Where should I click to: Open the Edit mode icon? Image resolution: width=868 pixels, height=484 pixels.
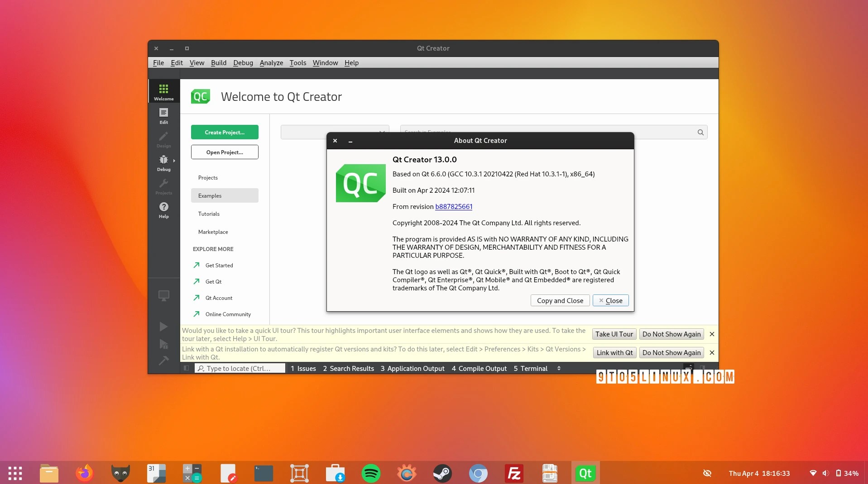(x=163, y=115)
